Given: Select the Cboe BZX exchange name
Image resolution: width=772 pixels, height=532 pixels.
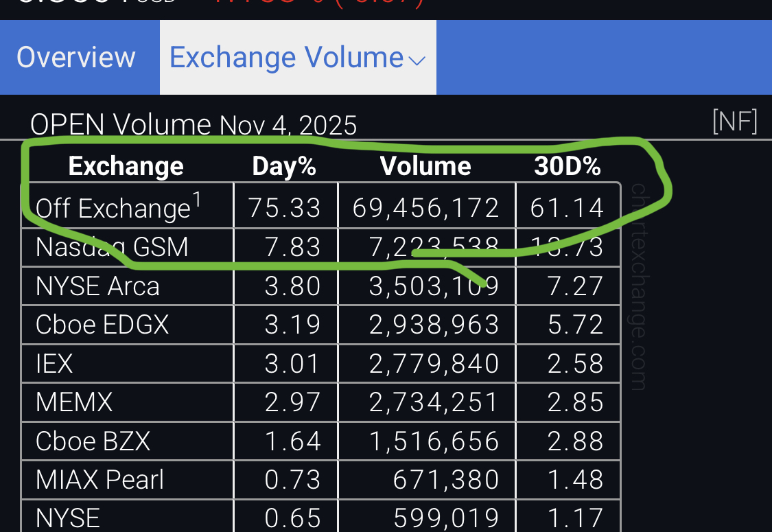Looking at the screenshot, I should coord(93,441).
